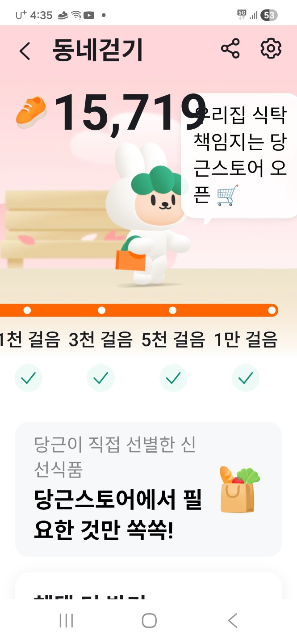Viewport: 297px width, 644px height.
Task: Tap the check mark under 1천 걸음
Action: pos(29,378)
